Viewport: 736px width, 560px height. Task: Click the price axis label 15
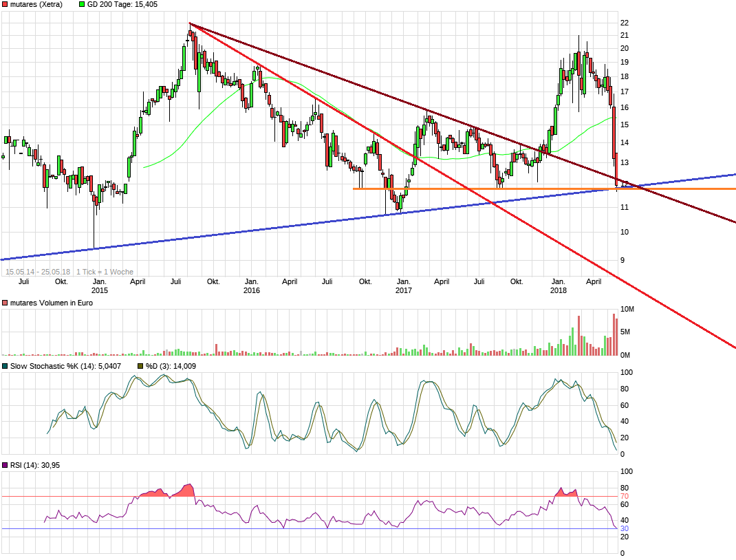point(625,125)
